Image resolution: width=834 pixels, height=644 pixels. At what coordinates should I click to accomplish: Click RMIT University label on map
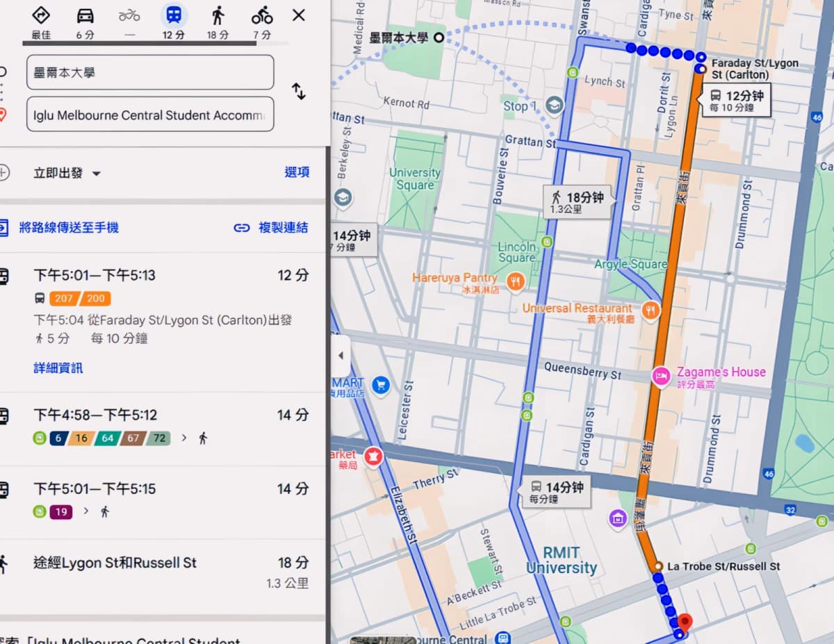[562, 561]
